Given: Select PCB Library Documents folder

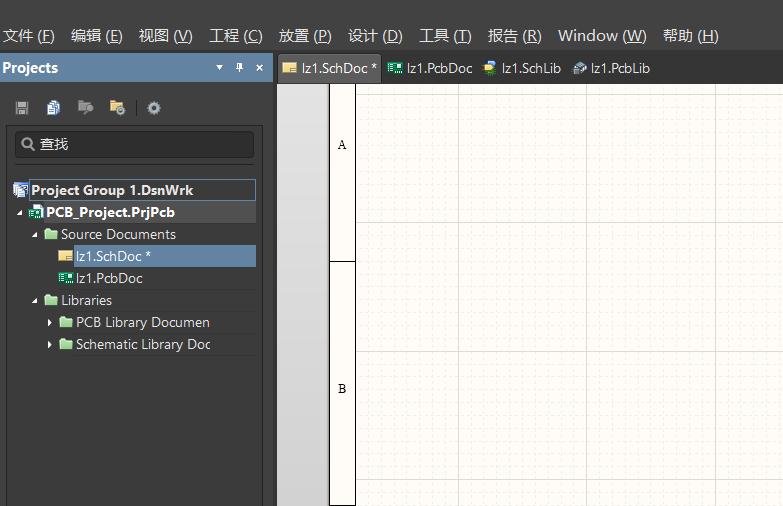Looking at the screenshot, I should 143,322.
